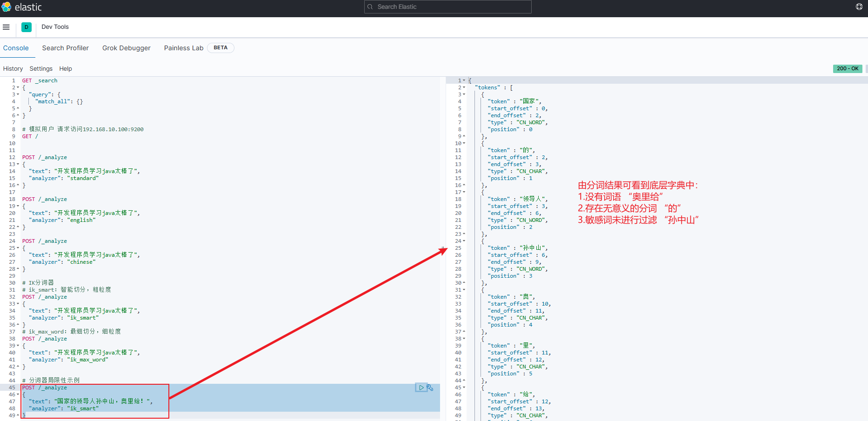Image resolution: width=868 pixels, height=421 pixels.
Task: Collapse request editor fold at line 33
Action: coord(18,304)
